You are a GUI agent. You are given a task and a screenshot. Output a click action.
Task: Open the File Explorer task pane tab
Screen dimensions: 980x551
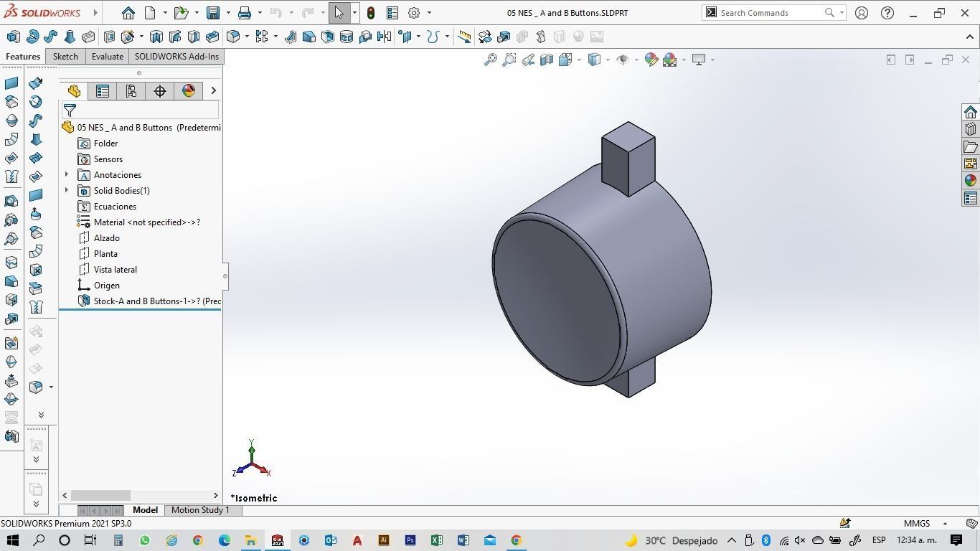(971, 146)
